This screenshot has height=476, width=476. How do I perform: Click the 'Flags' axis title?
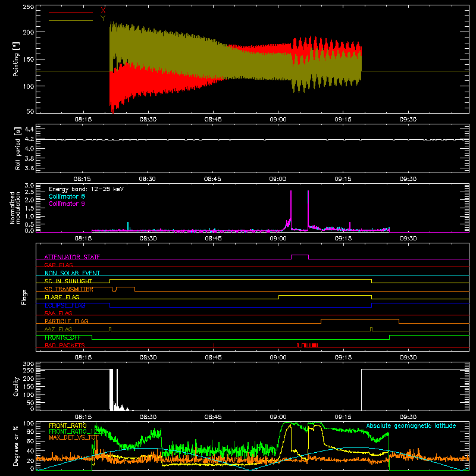click(x=24, y=297)
